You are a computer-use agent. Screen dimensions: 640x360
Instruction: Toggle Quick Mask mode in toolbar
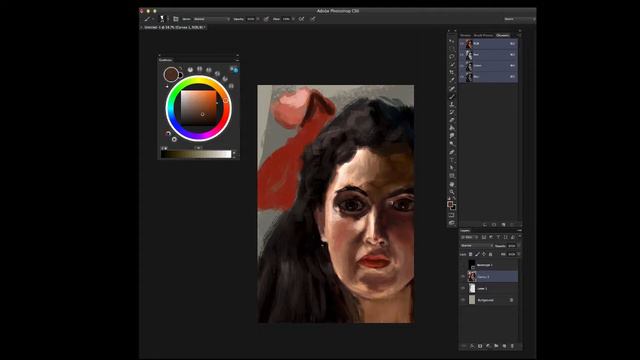(x=451, y=215)
